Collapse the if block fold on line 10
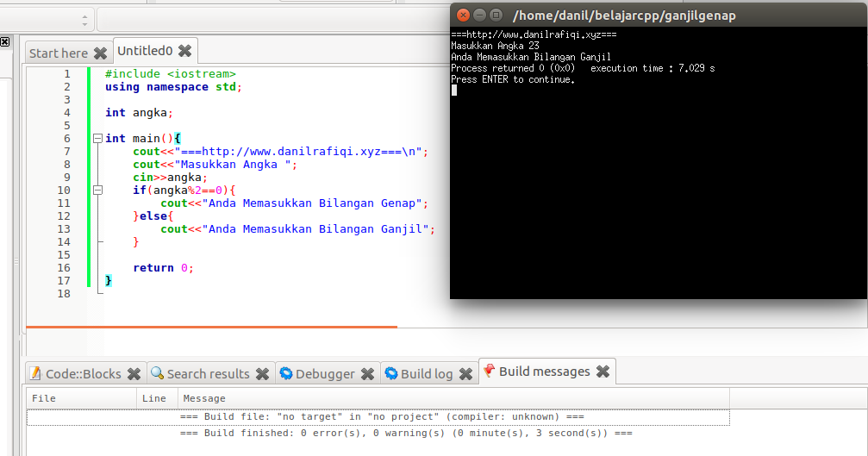 (98, 190)
